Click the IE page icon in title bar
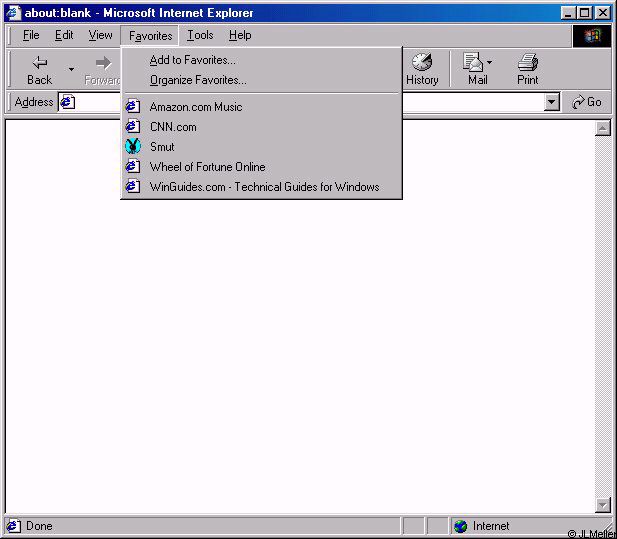 point(13,13)
